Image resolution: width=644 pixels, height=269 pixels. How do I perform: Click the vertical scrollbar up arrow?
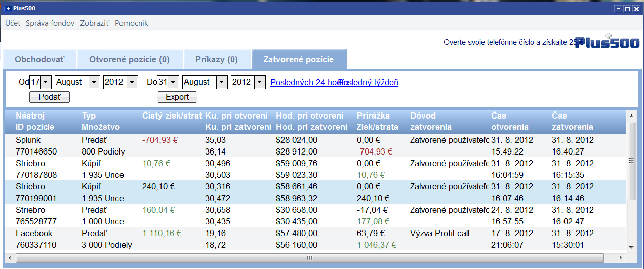631,116
